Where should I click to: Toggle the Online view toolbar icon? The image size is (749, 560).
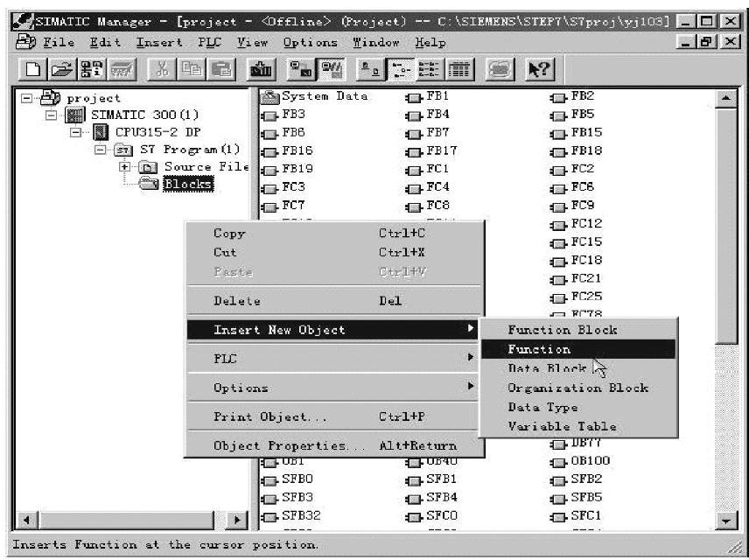click(301, 70)
